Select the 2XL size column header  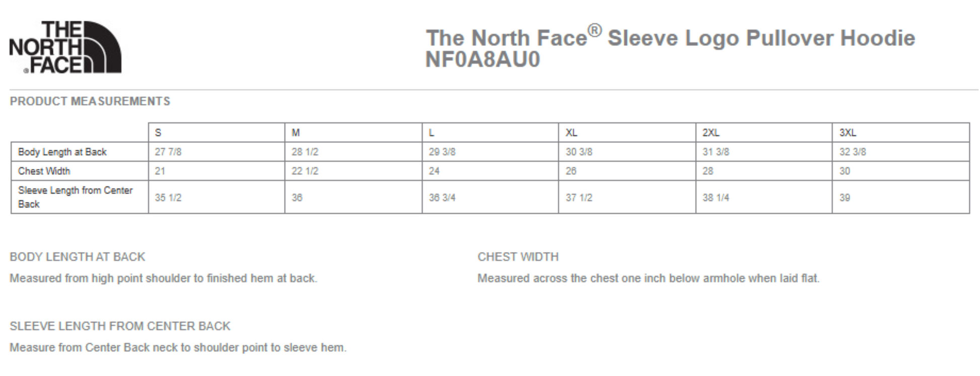tap(711, 133)
